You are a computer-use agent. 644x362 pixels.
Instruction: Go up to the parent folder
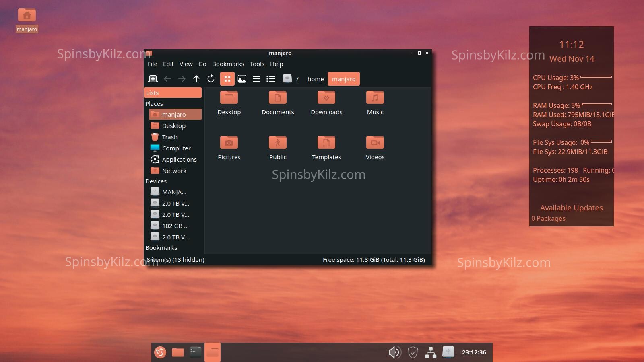[x=196, y=79]
